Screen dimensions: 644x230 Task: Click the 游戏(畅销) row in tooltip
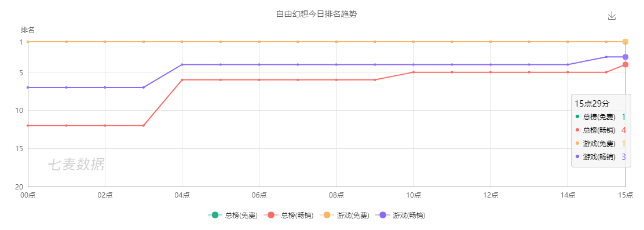[601, 156]
